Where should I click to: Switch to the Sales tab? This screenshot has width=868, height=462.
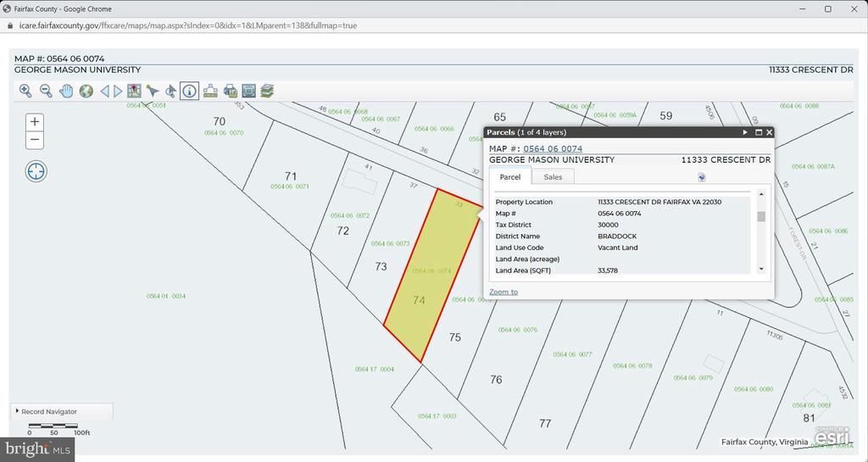[553, 177]
